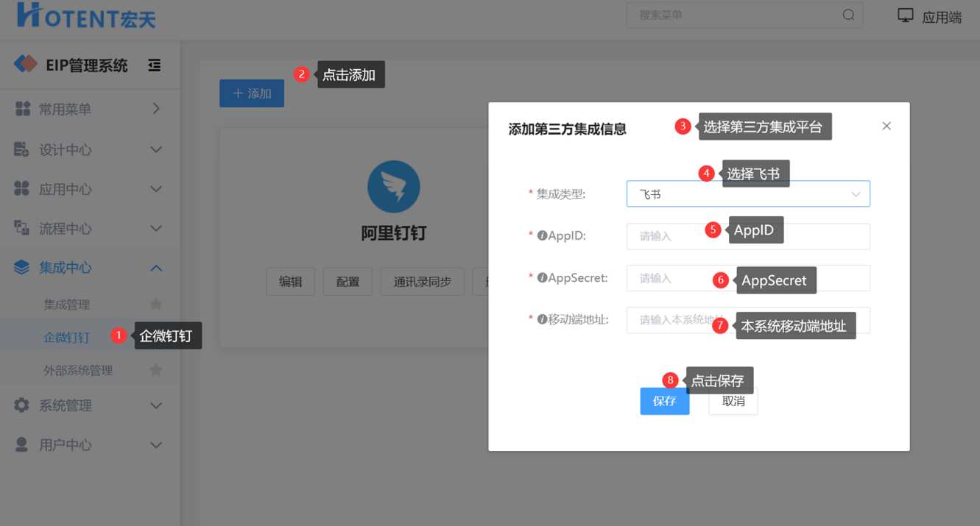Open the 企微钉钉 submenu item
Image resolution: width=980 pixels, height=526 pixels.
(90, 337)
